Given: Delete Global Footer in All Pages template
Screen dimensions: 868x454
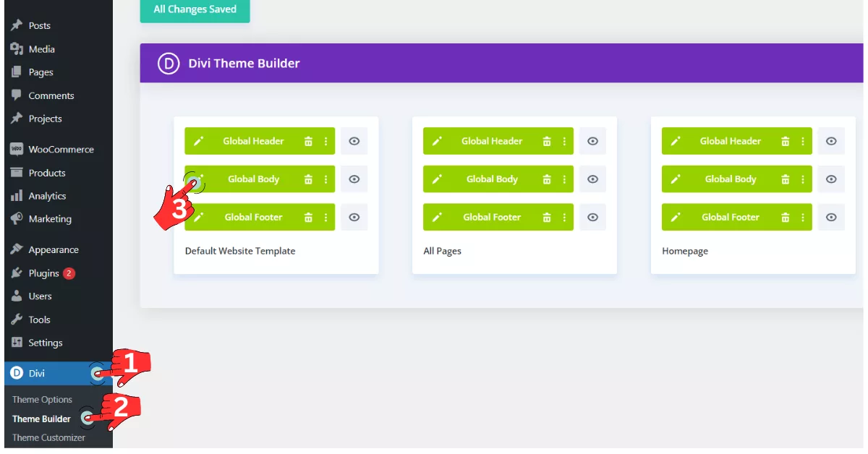Looking at the screenshot, I should coord(547,217).
